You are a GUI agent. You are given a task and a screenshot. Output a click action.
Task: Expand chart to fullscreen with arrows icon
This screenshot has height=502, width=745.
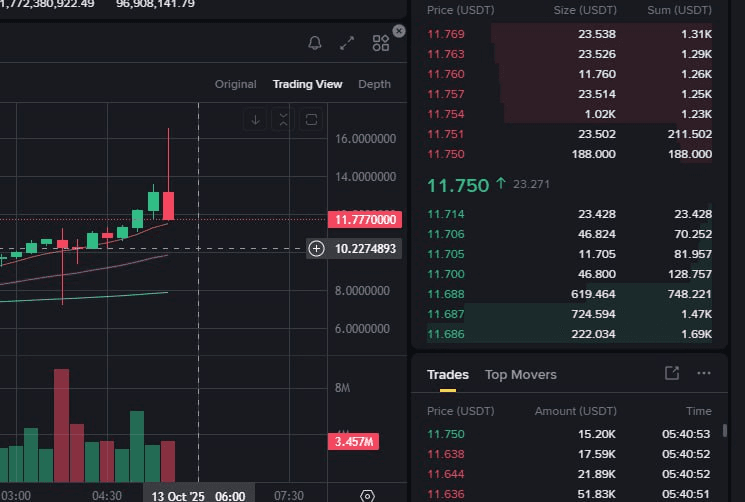click(x=347, y=43)
